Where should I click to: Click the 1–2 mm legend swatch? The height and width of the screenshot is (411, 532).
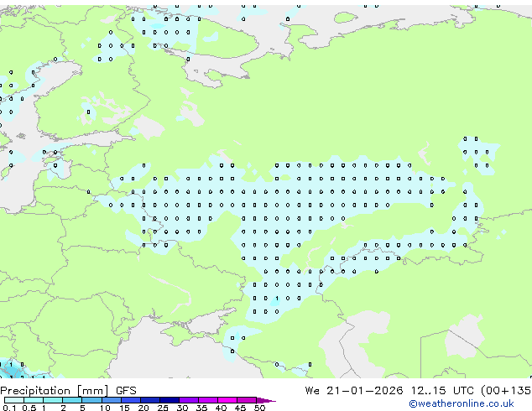(53, 400)
